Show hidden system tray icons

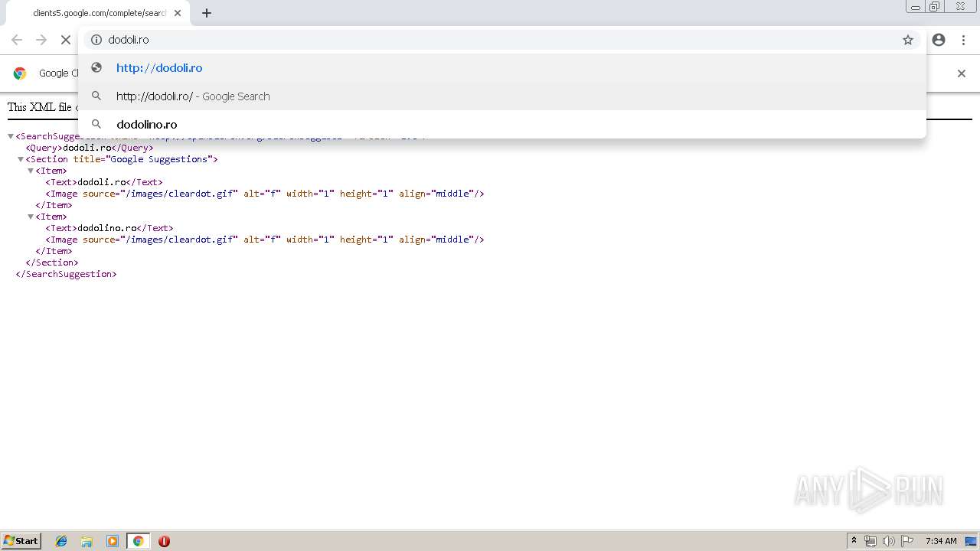854,541
